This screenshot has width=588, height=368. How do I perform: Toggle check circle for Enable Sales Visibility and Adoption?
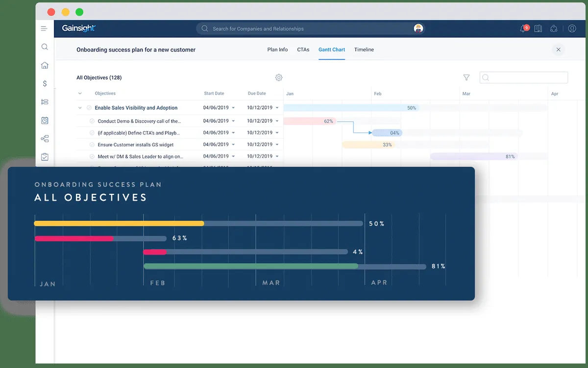click(89, 108)
